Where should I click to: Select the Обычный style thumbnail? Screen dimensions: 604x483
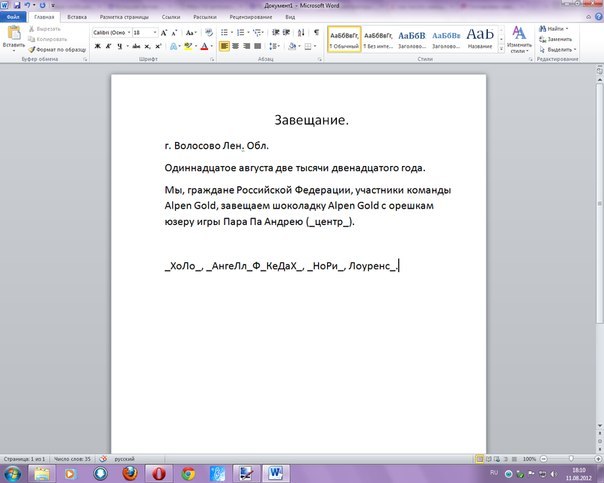(x=343, y=38)
